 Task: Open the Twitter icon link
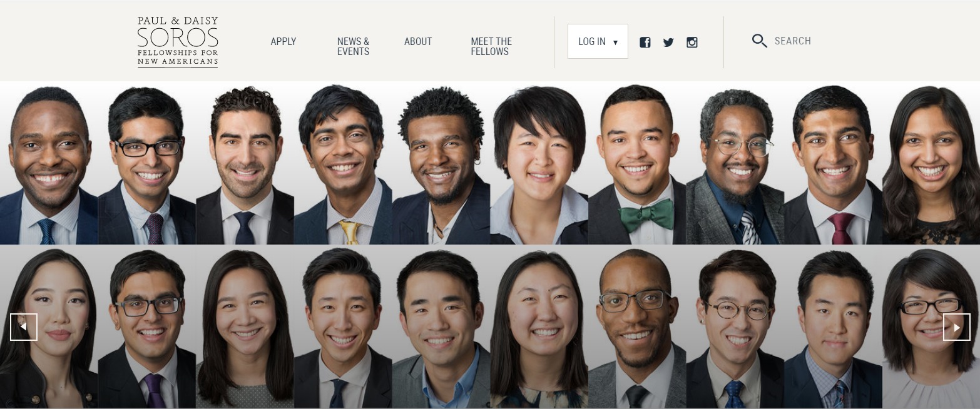[668, 43]
